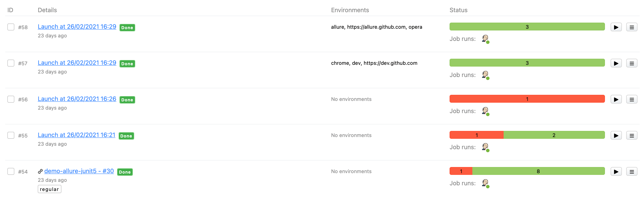Tick the checkbox for launch #56
Image resolution: width=644 pixels, height=204 pixels.
click(x=11, y=99)
